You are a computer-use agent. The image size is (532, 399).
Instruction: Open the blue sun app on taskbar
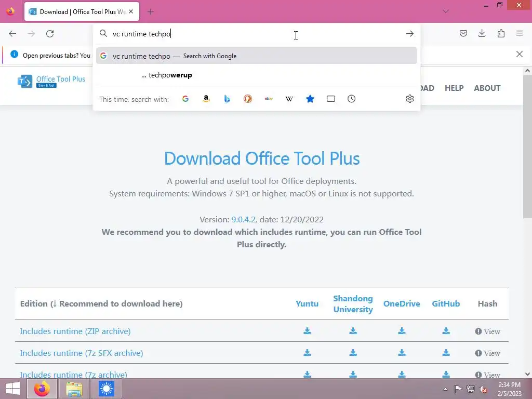pyautogui.click(x=107, y=389)
